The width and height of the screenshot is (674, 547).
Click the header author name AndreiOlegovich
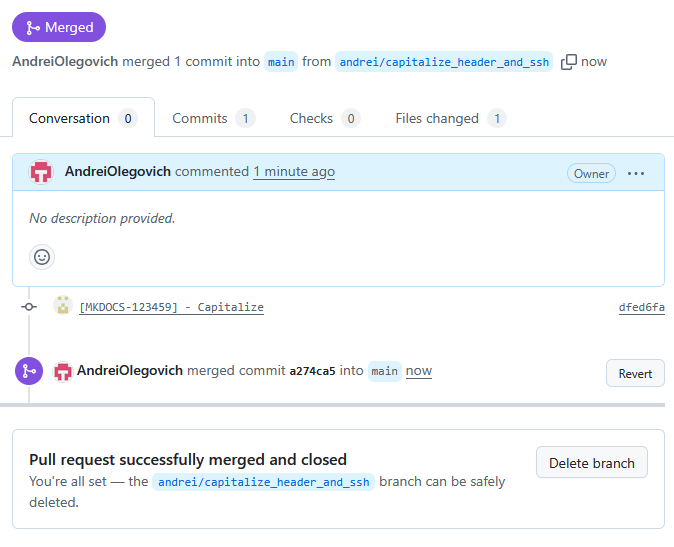[x=65, y=61]
